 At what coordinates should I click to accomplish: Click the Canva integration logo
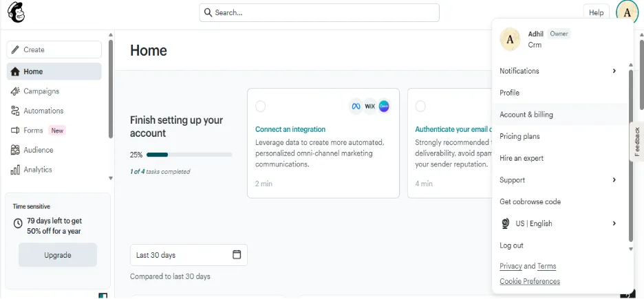[x=384, y=107]
